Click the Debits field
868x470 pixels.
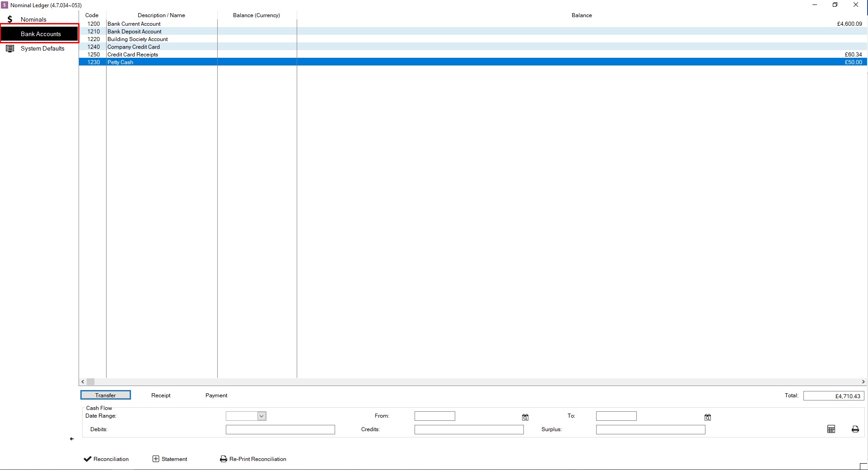click(x=280, y=429)
